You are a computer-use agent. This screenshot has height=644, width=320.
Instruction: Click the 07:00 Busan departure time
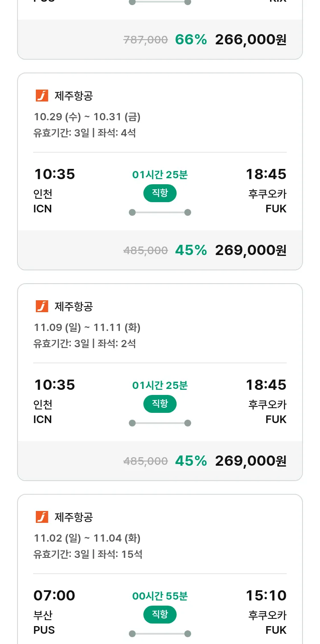click(x=54, y=595)
